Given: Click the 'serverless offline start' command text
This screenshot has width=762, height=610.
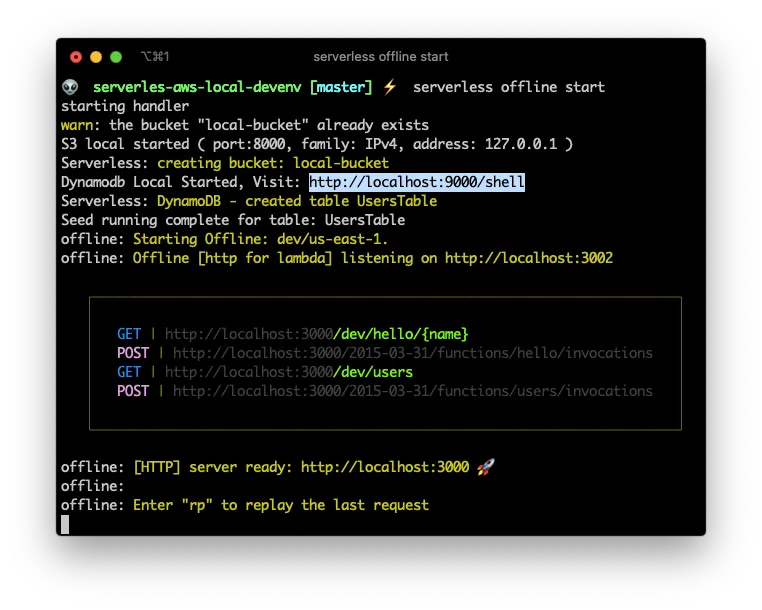Looking at the screenshot, I should [x=509, y=87].
